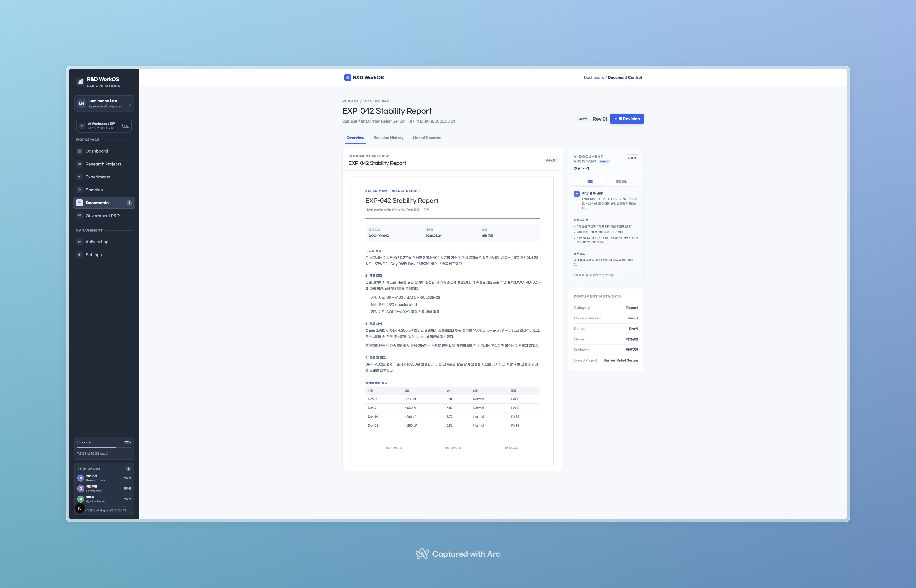Click the Storage usage progress bar
The width and height of the screenshot is (916, 588).
(104, 447)
